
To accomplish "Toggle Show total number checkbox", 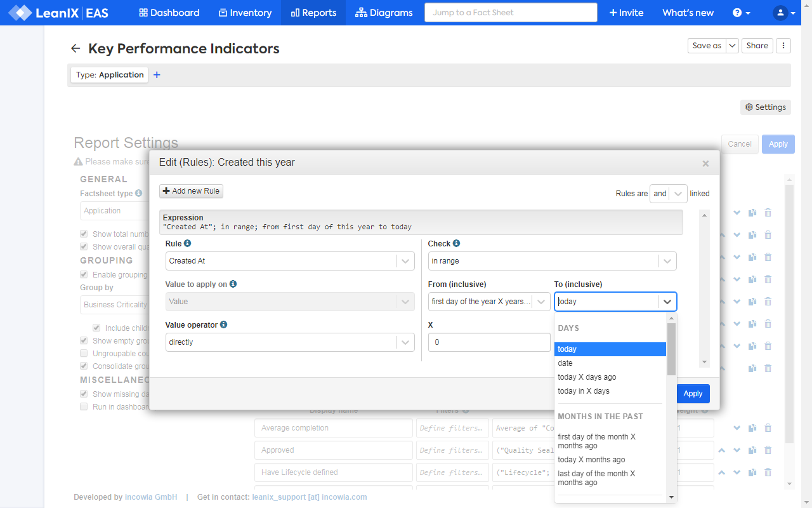I will click(84, 234).
